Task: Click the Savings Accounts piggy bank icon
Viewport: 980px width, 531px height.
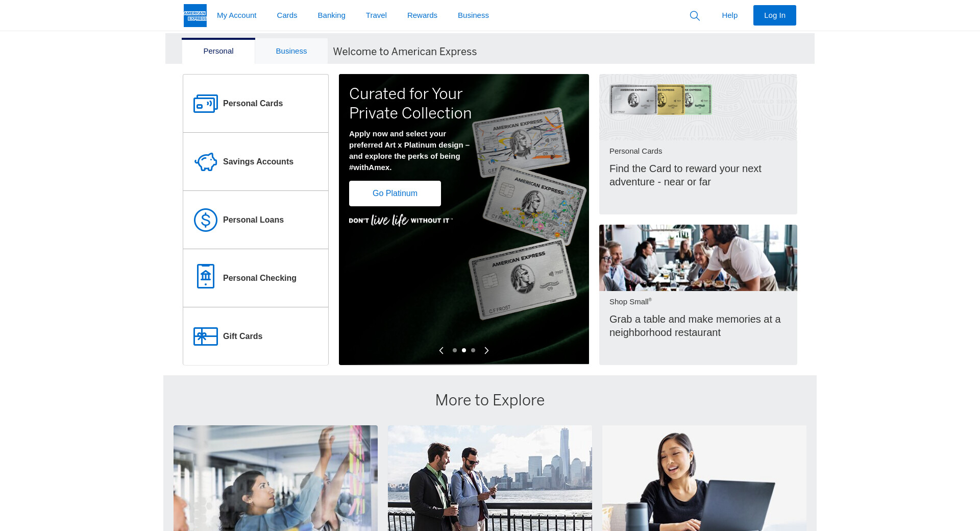Action: tap(205, 162)
